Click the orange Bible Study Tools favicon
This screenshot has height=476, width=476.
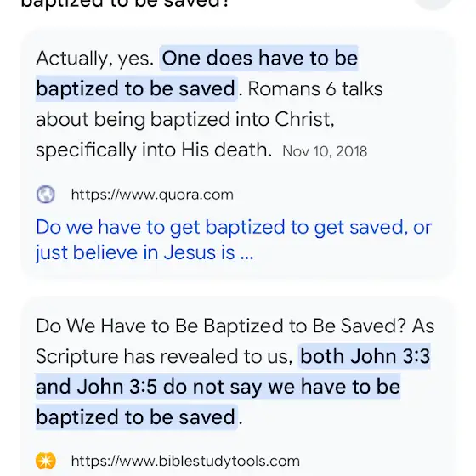[46, 461]
